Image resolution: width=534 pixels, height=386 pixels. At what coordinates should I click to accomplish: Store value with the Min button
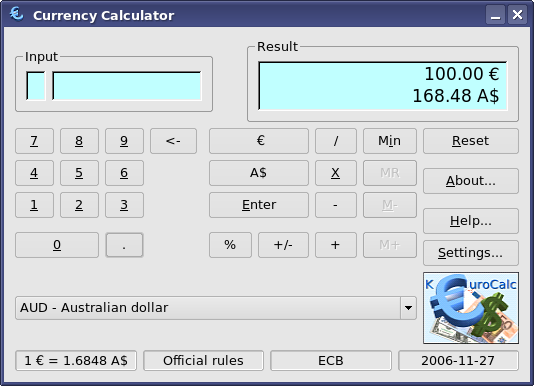[390, 141]
